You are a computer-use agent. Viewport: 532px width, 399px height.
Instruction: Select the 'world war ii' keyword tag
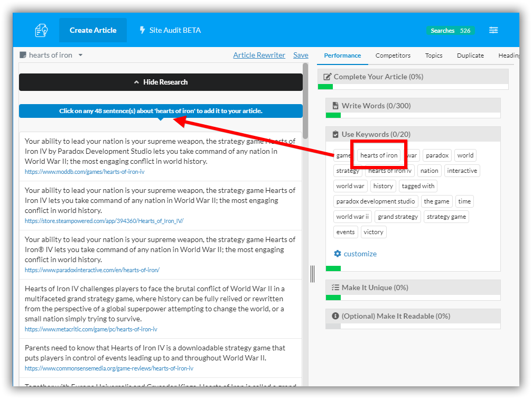(352, 217)
